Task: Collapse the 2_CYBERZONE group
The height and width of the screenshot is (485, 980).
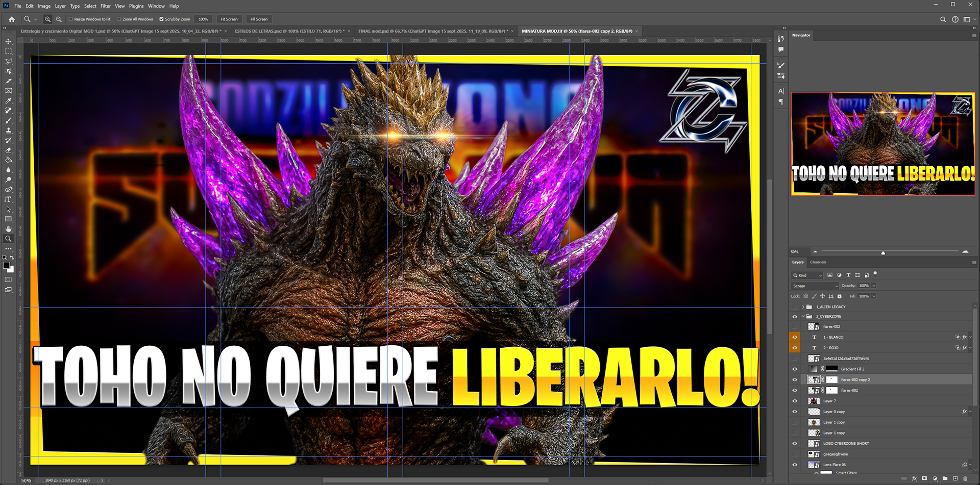Action: click(x=803, y=317)
